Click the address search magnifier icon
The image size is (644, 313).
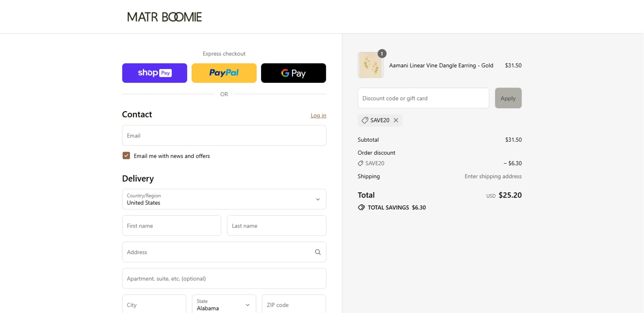318,252
